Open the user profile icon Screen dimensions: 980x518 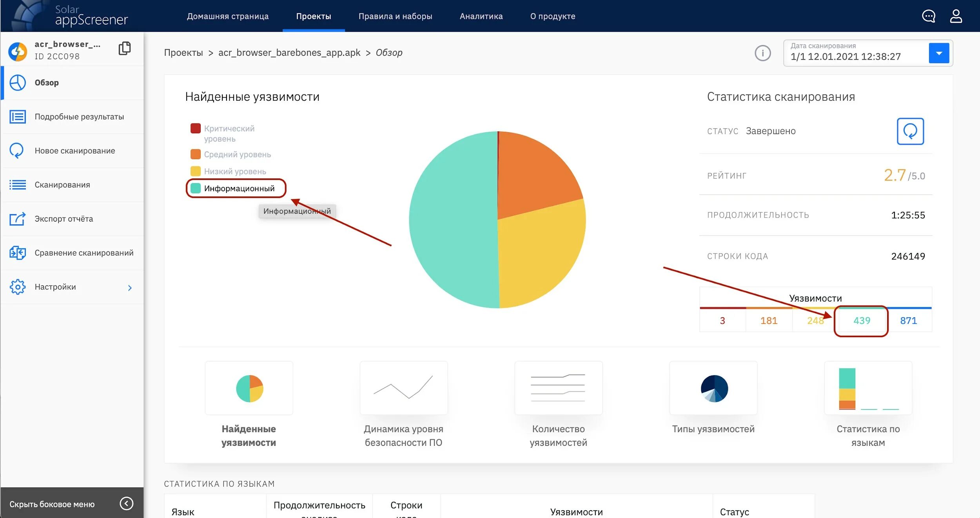point(956,16)
